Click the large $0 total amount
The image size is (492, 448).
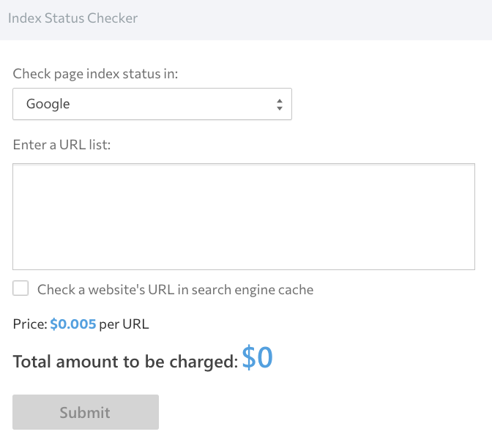(x=257, y=358)
